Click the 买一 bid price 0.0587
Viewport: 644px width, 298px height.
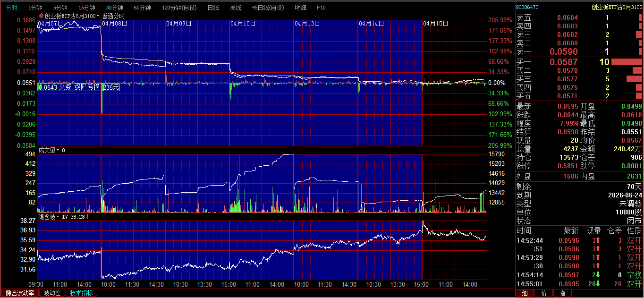pyautogui.click(x=563, y=62)
